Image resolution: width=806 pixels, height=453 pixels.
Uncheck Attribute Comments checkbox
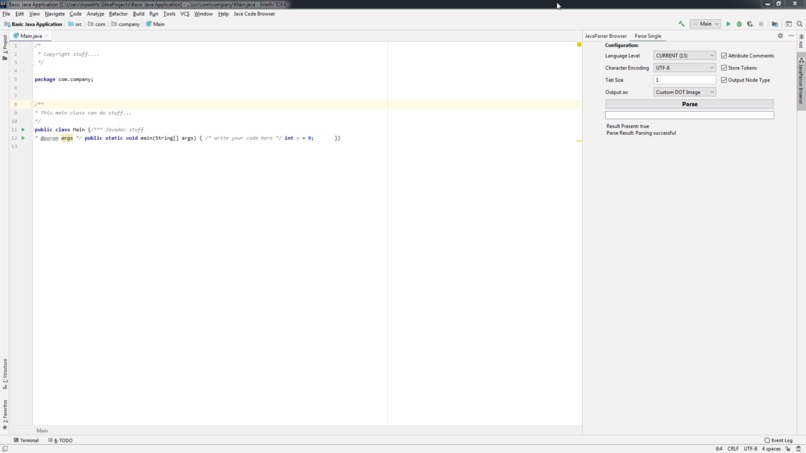click(724, 56)
